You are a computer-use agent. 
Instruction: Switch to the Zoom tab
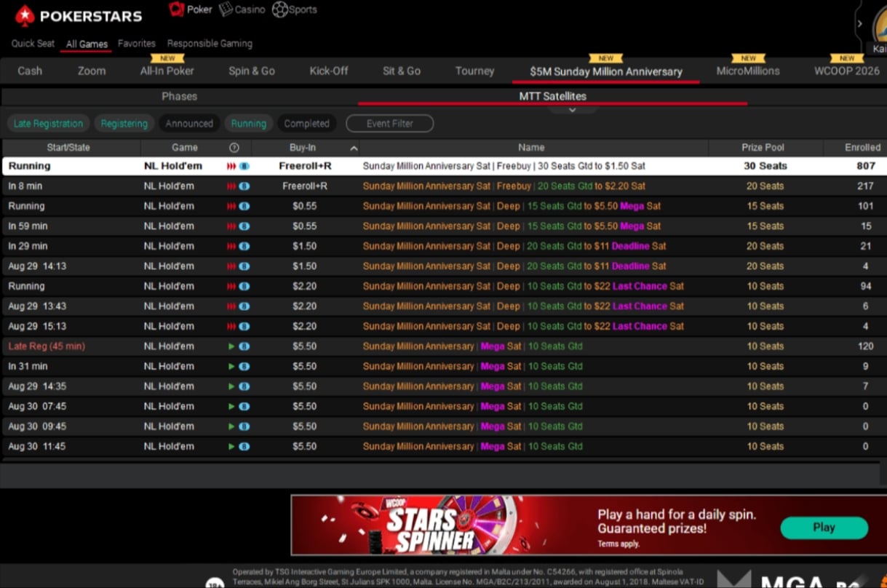click(x=92, y=71)
